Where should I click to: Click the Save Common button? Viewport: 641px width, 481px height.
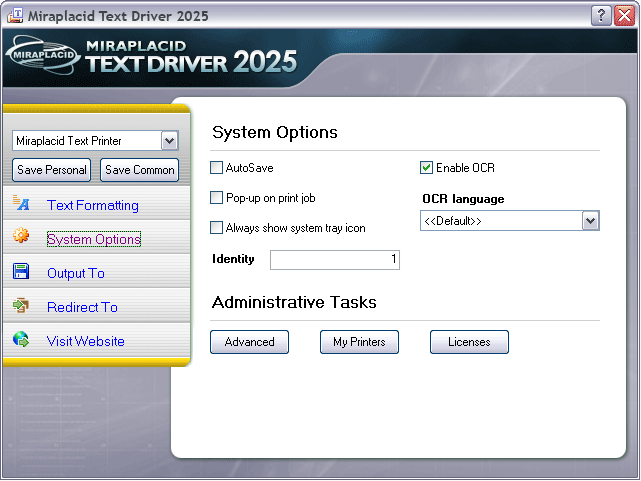point(139,170)
